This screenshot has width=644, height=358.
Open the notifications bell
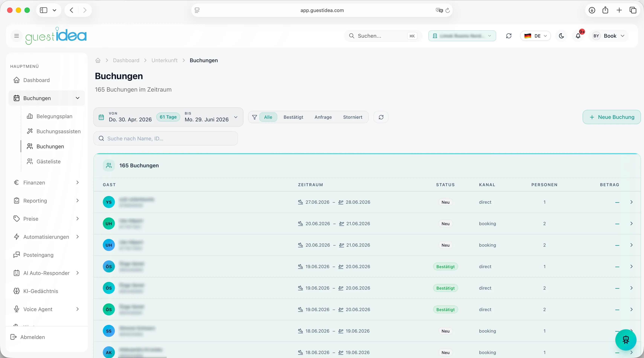coord(578,36)
